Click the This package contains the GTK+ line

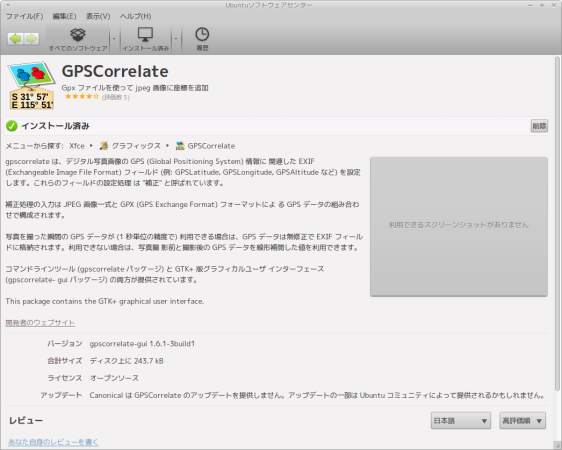point(105,301)
